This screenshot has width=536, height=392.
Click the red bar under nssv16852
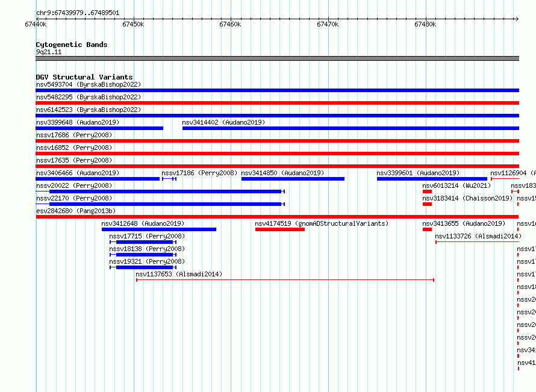click(x=277, y=154)
